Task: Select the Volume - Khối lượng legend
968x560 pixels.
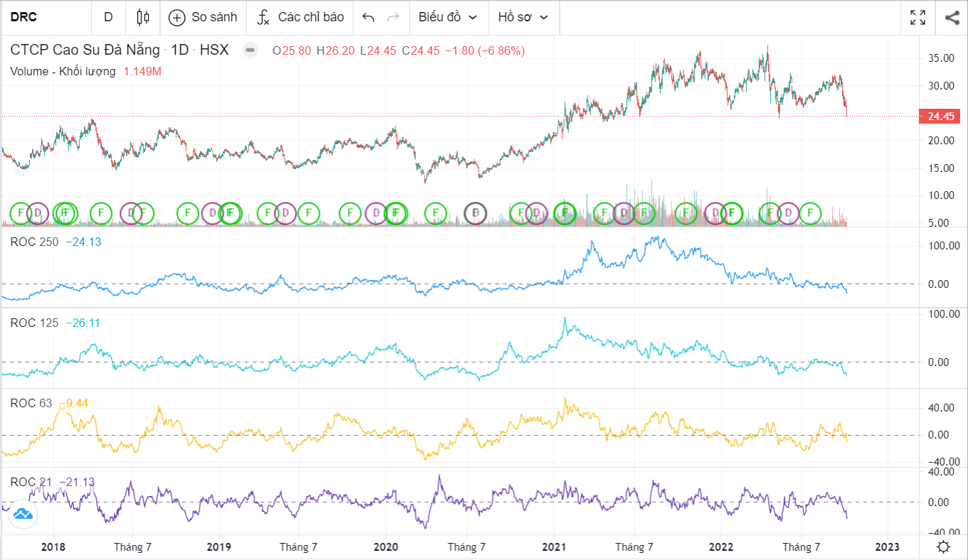Action: tap(63, 71)
